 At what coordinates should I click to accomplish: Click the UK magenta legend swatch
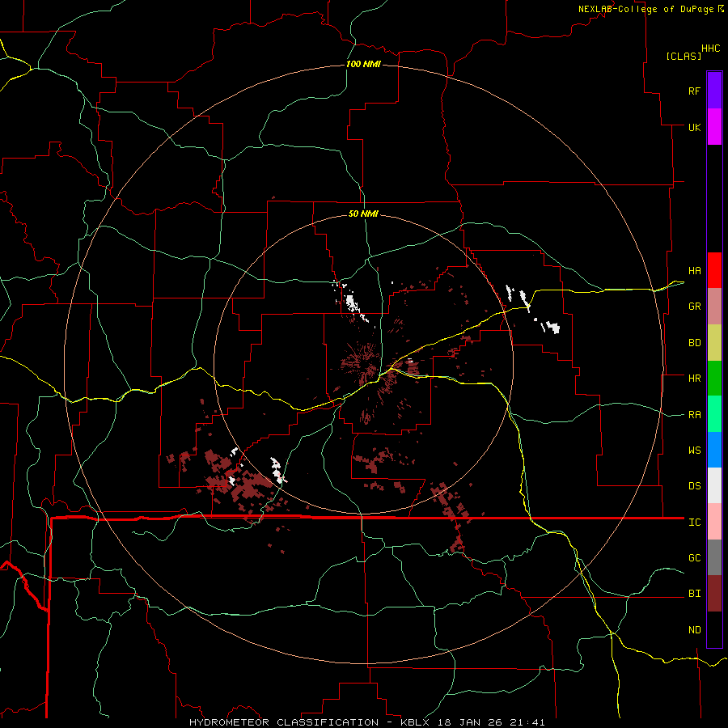714,127
